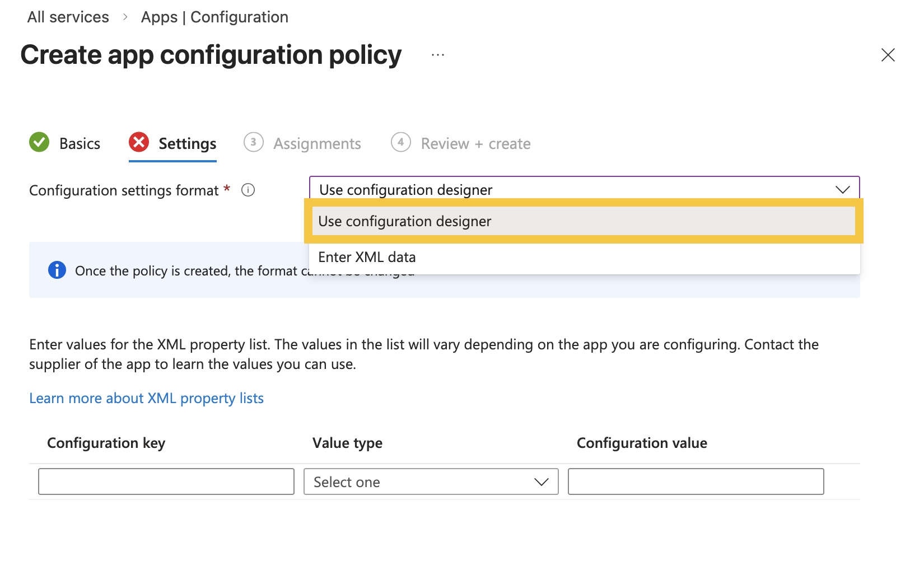The height and width of the screenshot is (561, 924).
Task: Open Learn more about XML property lists
Action: 147,399
